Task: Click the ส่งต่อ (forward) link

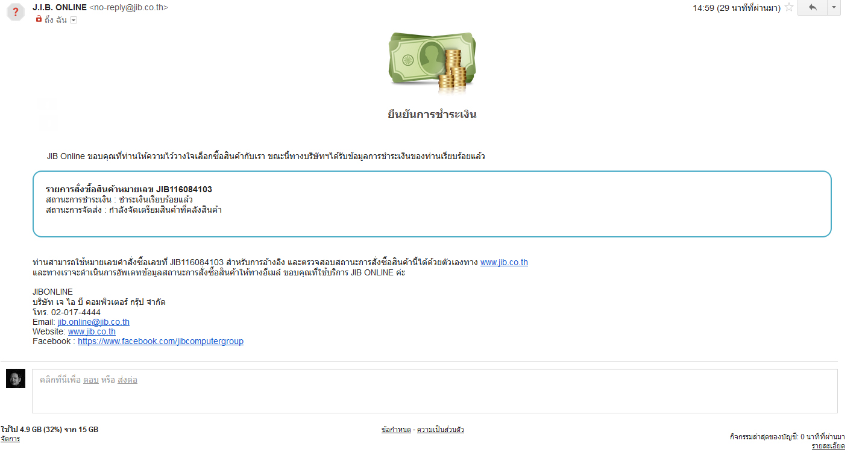Action: pos(127,380)
